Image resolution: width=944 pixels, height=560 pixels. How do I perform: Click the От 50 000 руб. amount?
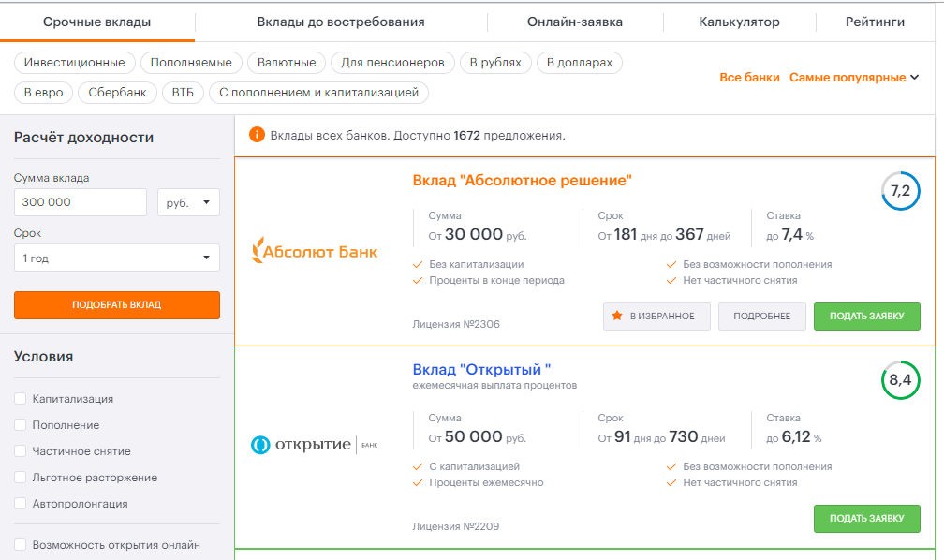click(478, 436)
